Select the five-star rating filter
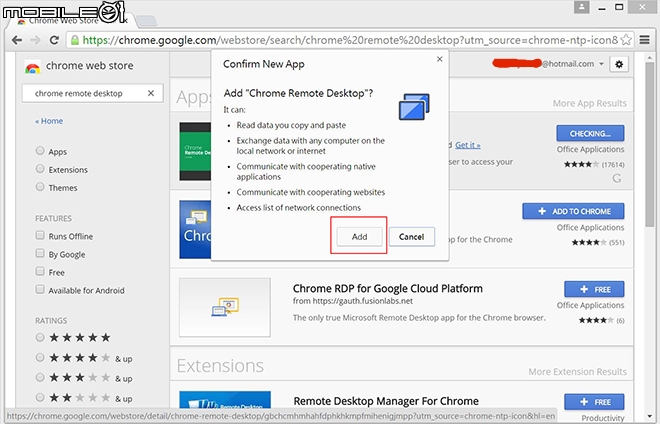Image resolution: width=660 pixels, height=424 pixels. pos(40,337)
